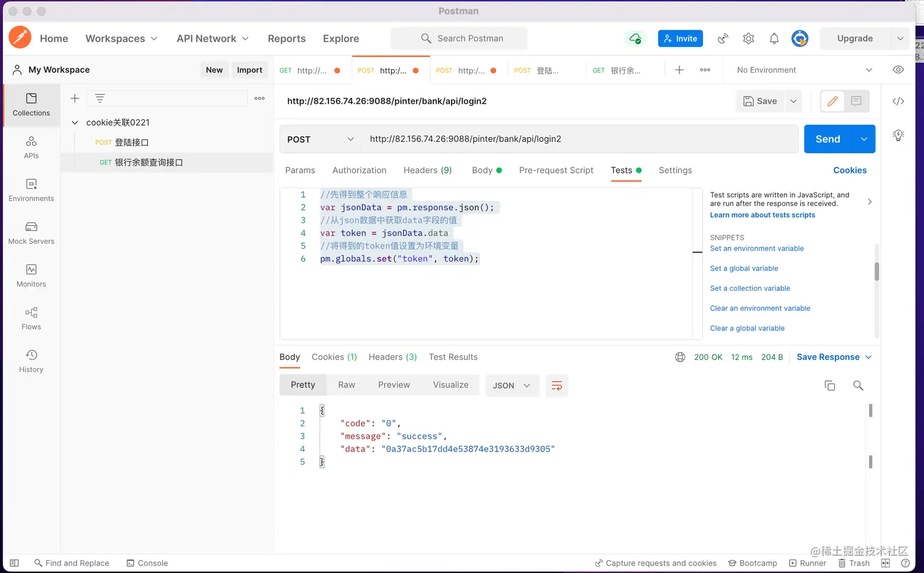
Task: Change the POST method dropdown
Action: 321,139
